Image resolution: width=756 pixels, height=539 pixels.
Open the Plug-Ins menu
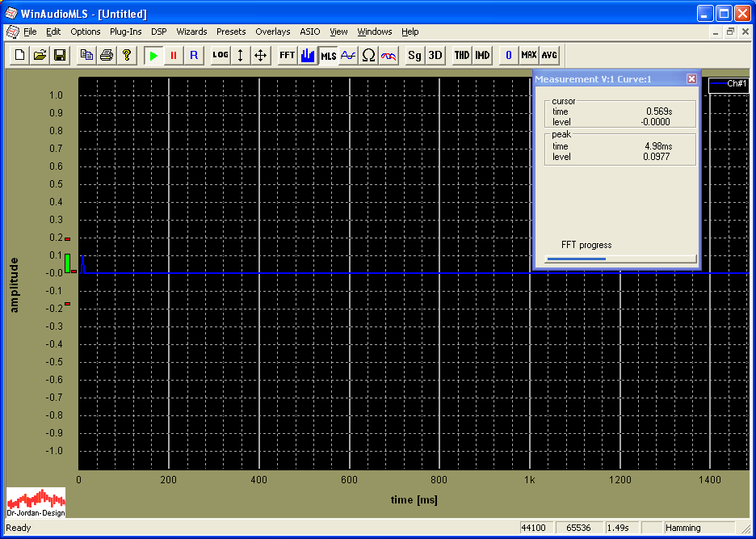point(125,32)
